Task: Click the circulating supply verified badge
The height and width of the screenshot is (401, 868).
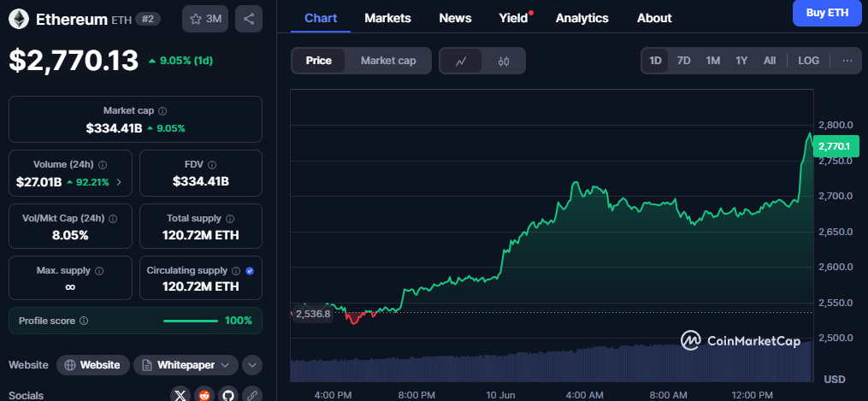Action: coord(249,271)
